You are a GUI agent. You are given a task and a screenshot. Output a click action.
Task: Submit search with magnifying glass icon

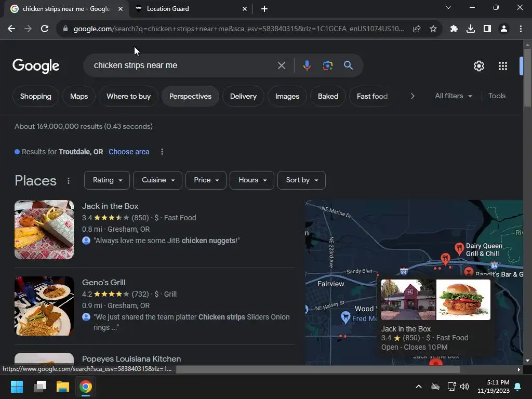click(348, 65)
